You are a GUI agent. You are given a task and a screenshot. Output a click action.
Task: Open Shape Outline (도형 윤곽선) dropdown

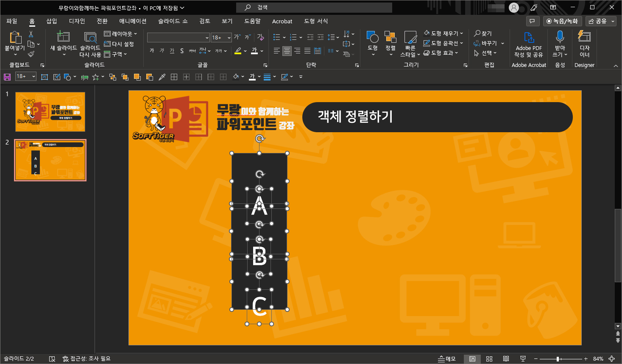(x=443, y=43)
